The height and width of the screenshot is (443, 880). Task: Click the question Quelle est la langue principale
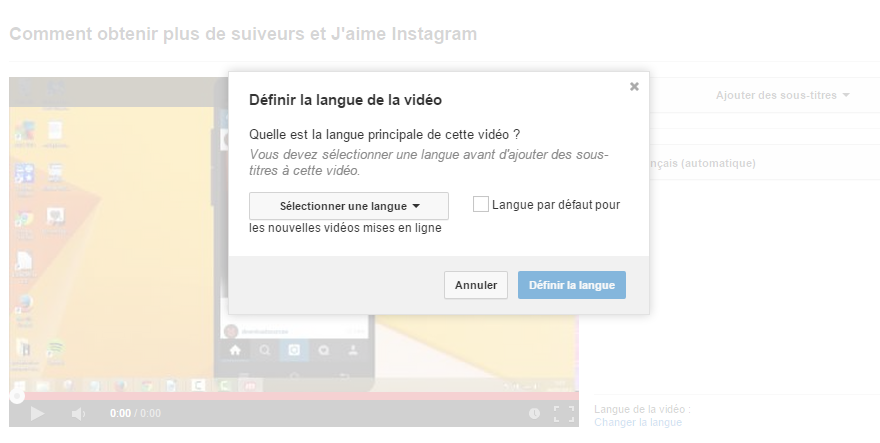pyautogui.click(x=384, y=135)
